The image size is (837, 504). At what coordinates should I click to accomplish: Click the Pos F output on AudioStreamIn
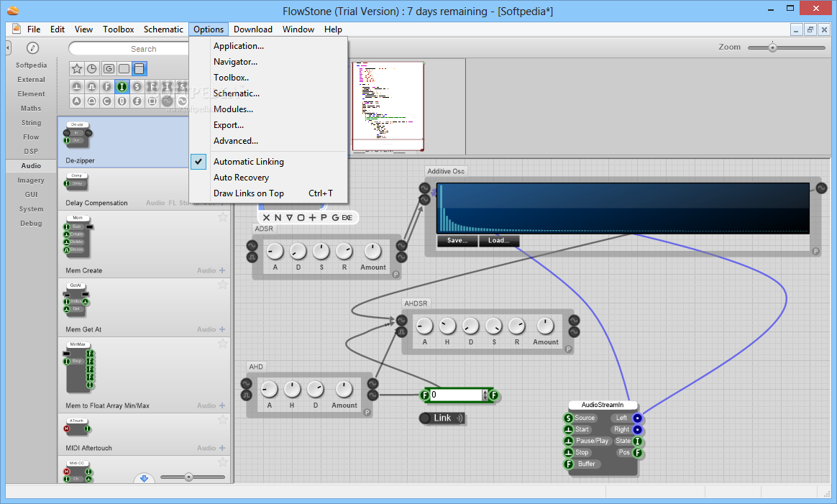637,453
